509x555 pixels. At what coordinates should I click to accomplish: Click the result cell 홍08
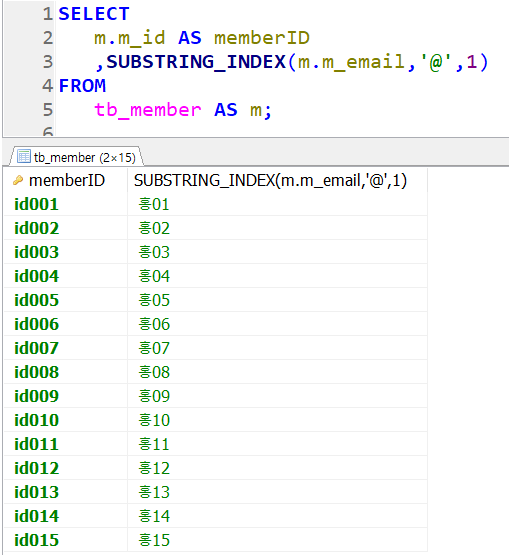(x=278, y=372)
